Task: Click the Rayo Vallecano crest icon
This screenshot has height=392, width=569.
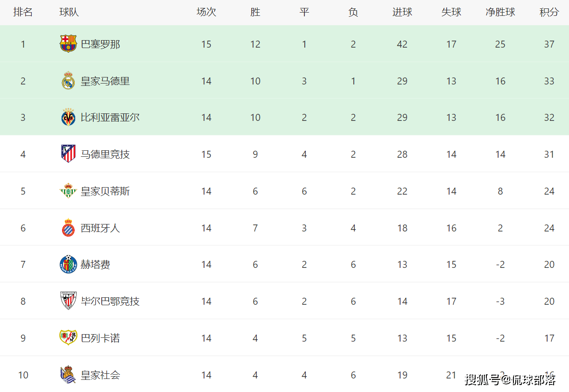Action: (x=68, y=338)
